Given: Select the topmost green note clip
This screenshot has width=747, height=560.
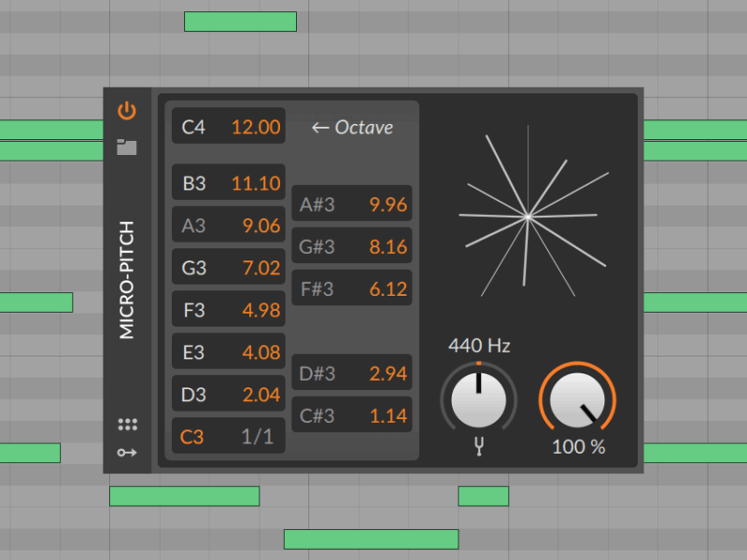Looking at the screenshot, I should click(x=240, y=21).
